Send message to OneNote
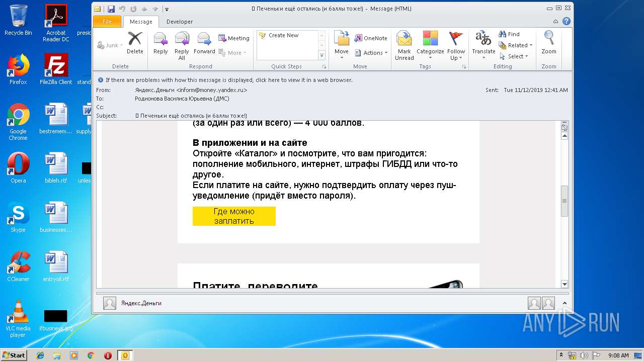 coord(371,38)
